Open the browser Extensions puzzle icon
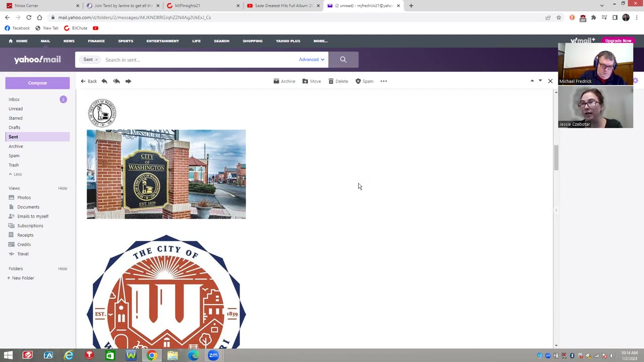Viewport: 644px width, 362px height. click(x=594, y=17)
